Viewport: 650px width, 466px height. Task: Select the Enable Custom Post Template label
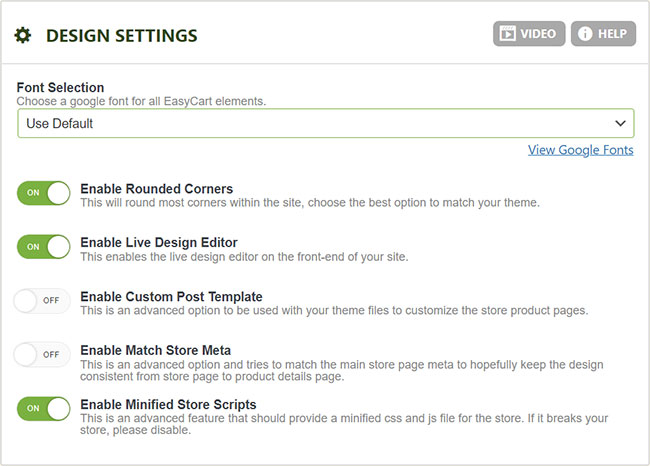171,297
